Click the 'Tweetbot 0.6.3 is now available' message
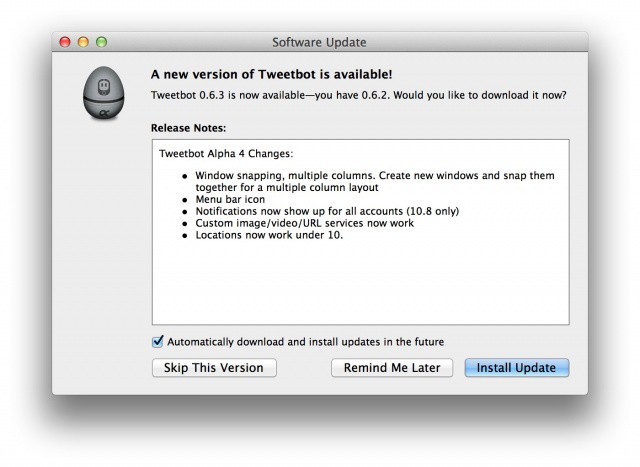The width and height of the screenshot is (640, 467). pos(358,95)
